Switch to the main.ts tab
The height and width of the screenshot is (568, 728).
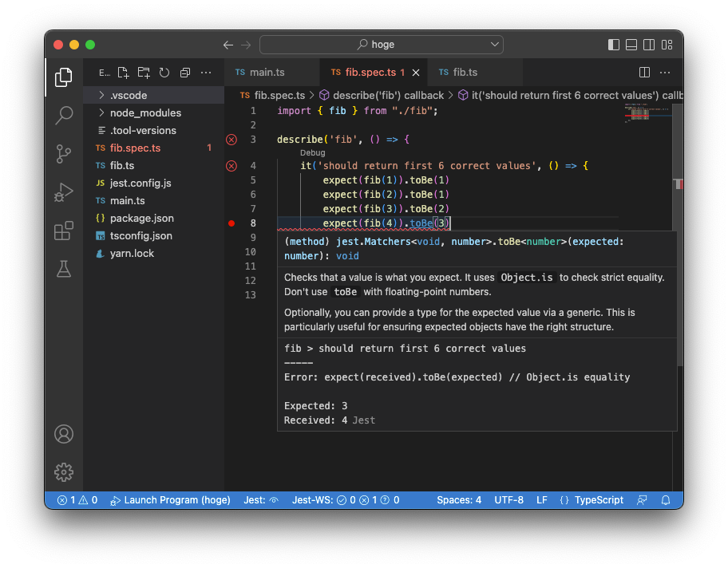267,73
